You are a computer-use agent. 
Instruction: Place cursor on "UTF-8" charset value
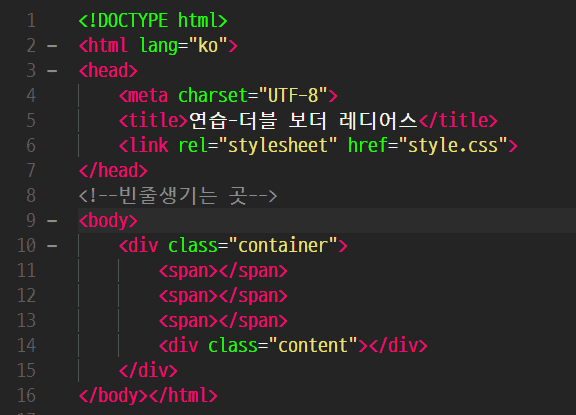coord(293,95)
